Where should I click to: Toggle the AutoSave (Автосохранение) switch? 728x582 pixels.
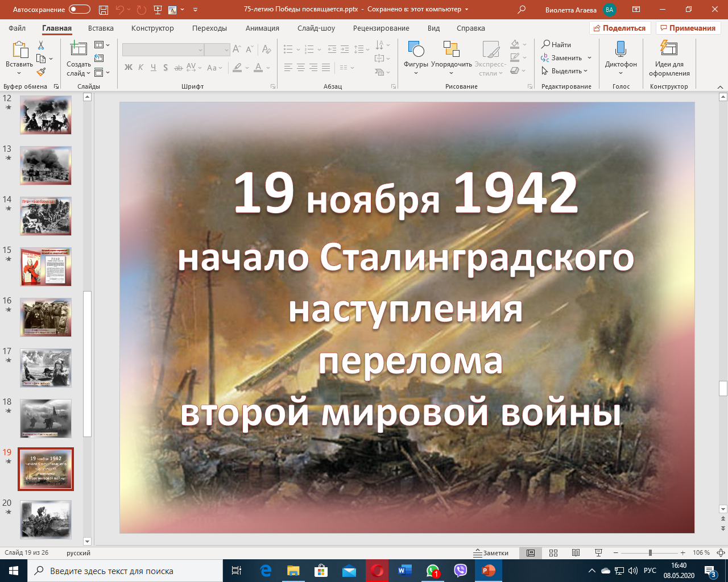(79, 10)
